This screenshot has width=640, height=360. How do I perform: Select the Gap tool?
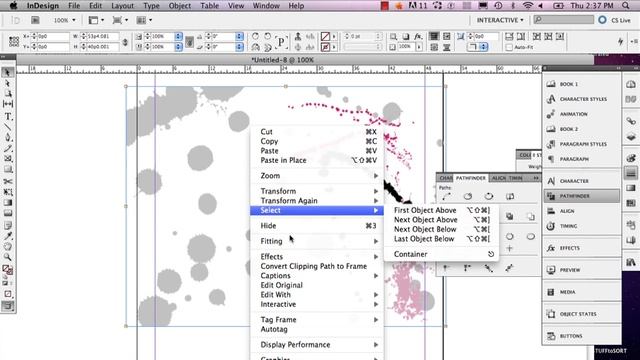pos(7,104)
